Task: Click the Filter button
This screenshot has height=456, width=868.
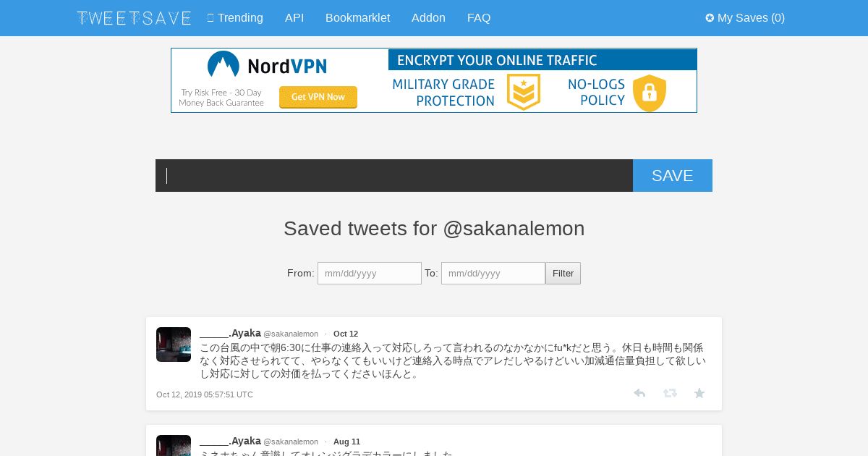Action: (563, 274)
